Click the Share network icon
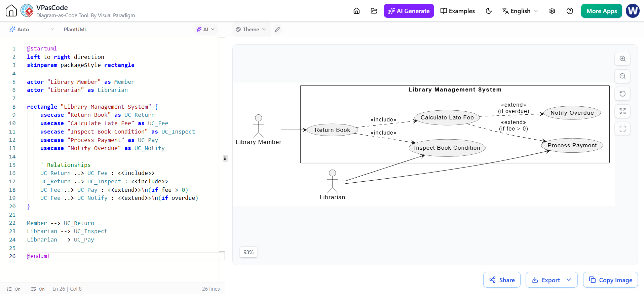The height and width of the screenshot is (294, 644). [492, 280]
